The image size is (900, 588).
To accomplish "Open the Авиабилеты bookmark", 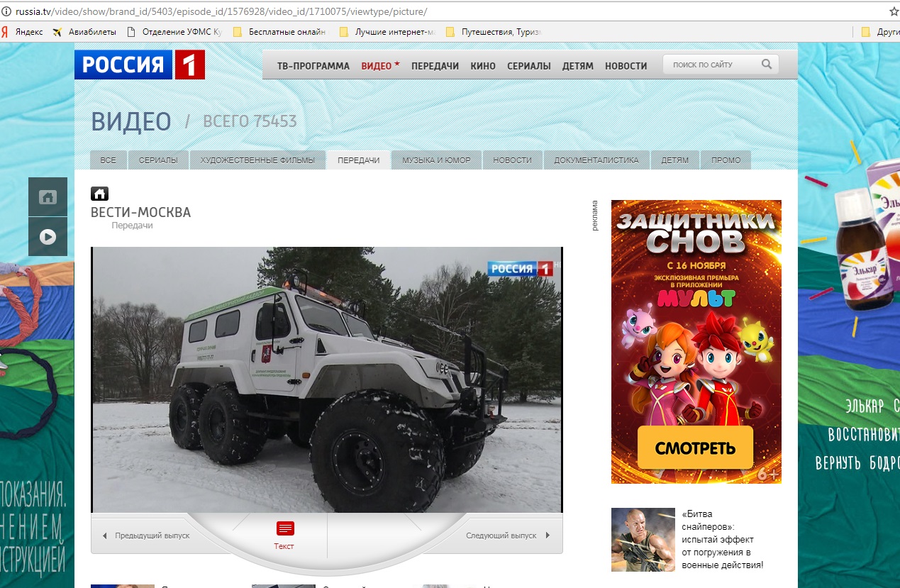I will click(84, 32).
